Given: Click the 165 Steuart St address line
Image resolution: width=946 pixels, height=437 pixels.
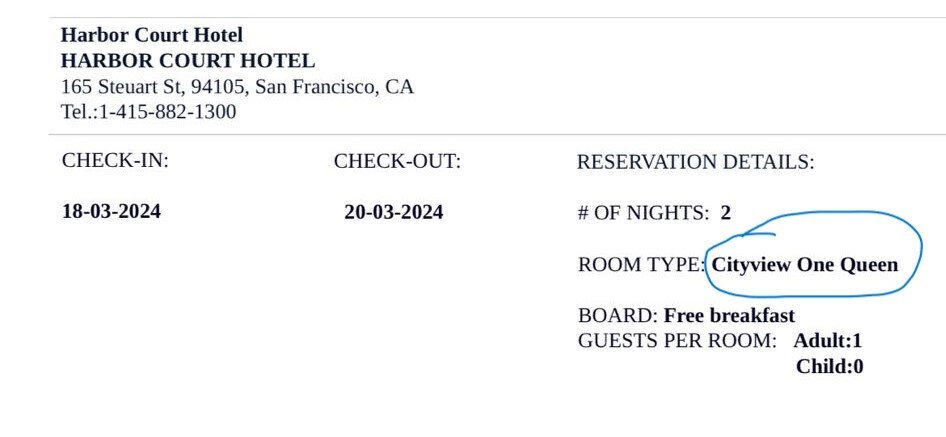Looking at the screenshot, I should (x=237, y=87).
